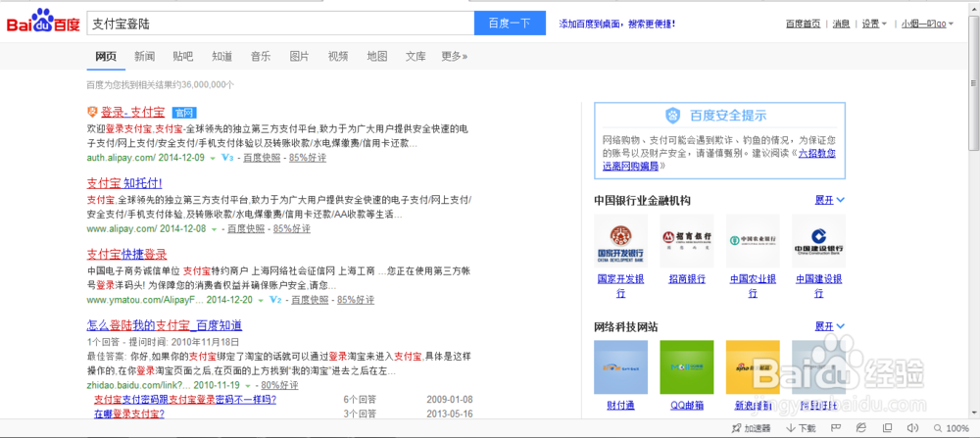Open the user account dropdown at top right
This screenshot has height=438, width=980.
(927, 24)
